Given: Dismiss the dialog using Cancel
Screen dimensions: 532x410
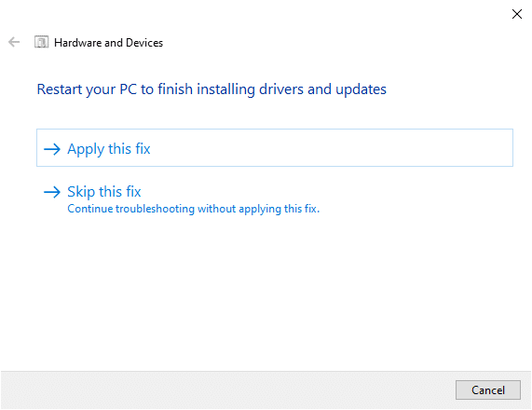Looking at the screenshot, I should (x=488, y=390).
